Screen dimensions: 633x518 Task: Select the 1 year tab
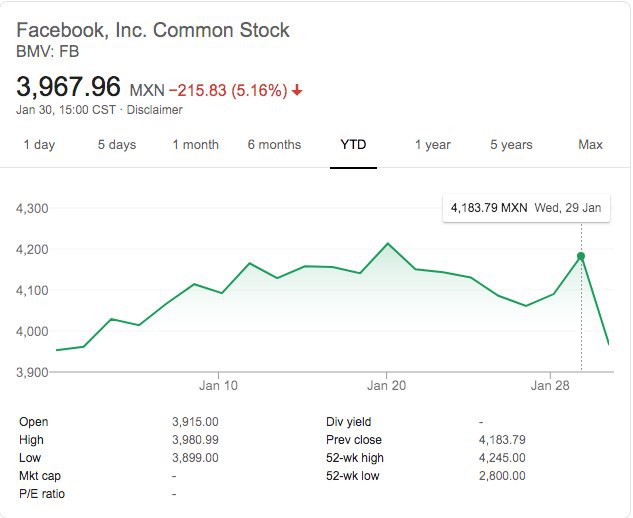[x=433, y=145]
